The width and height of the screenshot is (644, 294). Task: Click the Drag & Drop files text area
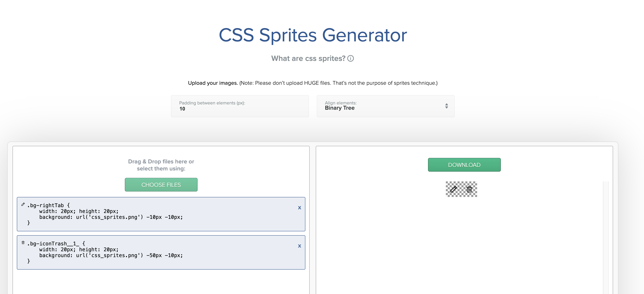point(161,165)
